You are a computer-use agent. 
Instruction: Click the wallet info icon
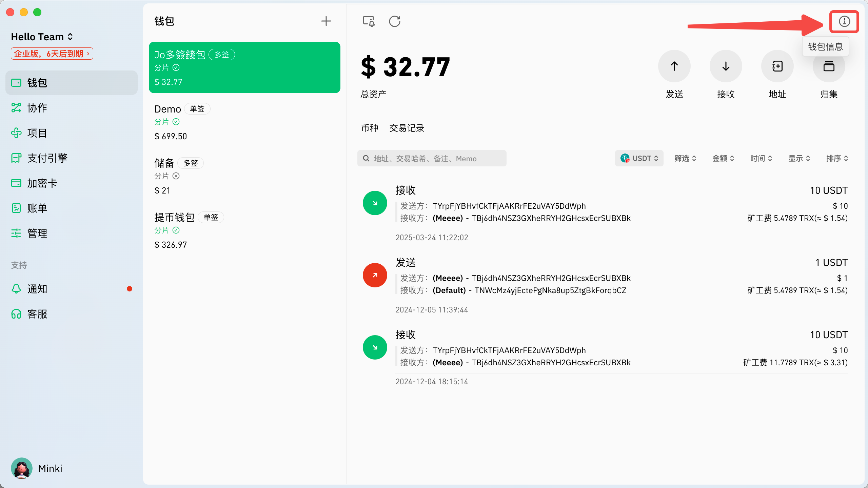point(844,22)
